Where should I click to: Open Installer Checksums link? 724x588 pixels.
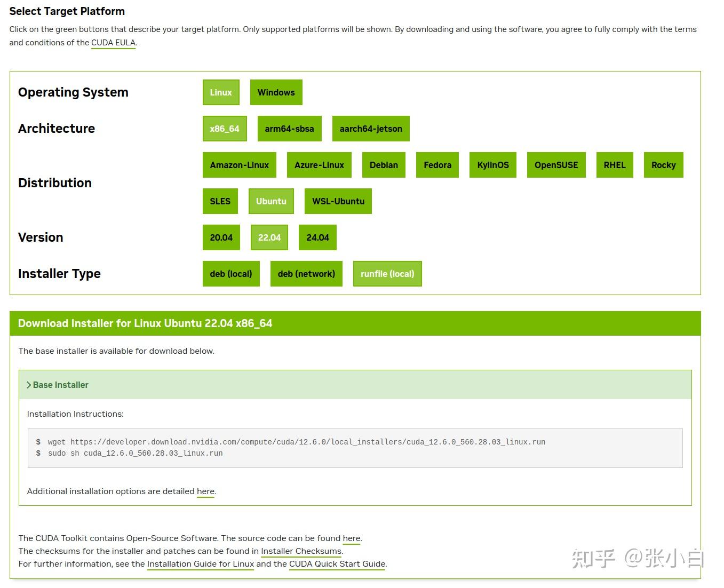301,551
